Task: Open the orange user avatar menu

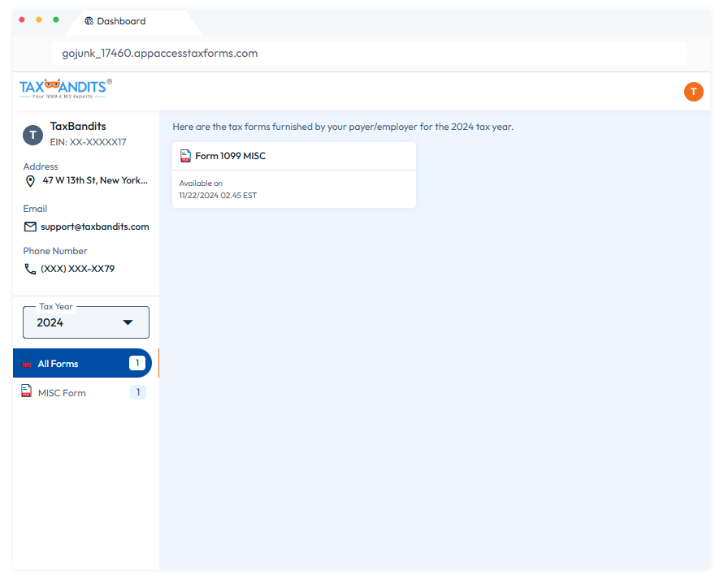Action: click(693, 92)
